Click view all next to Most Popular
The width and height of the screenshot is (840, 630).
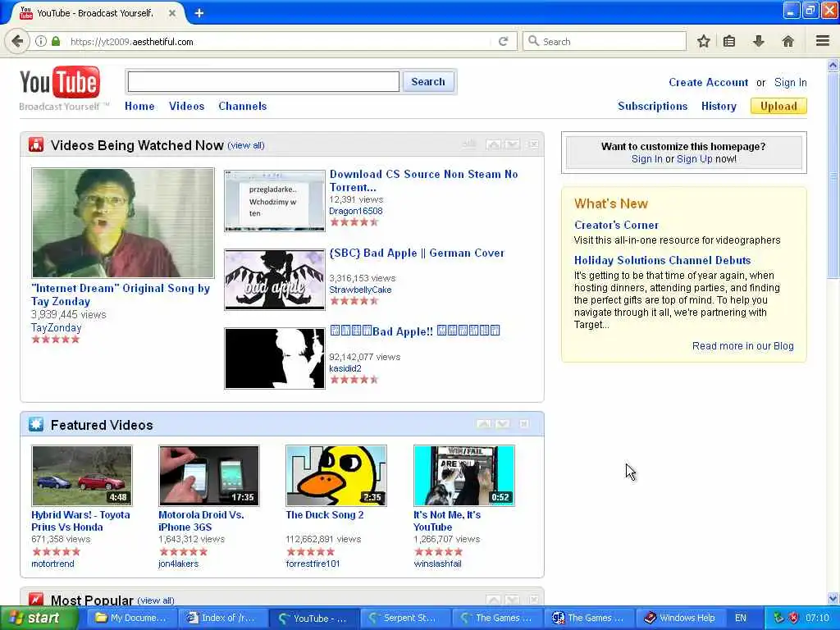tap(156, 600)
